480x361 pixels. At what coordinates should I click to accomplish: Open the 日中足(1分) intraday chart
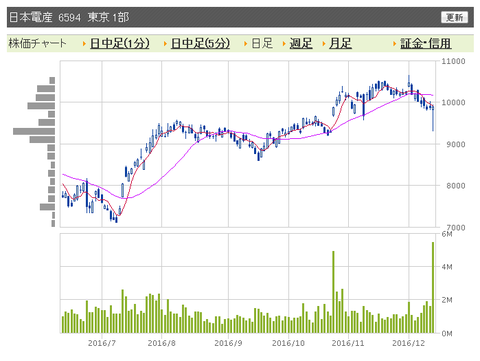coord(120,43)
